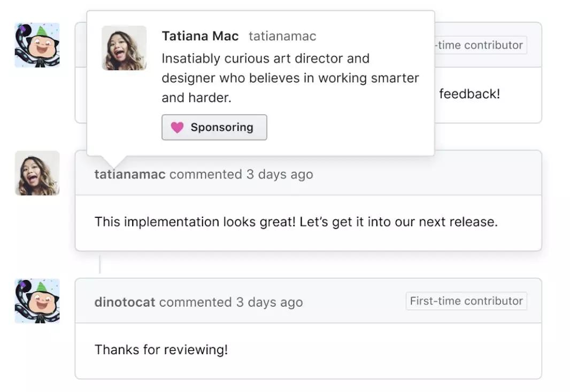Click Tatiana Mac's avatar inside the hover card
The image size is (570, 392).
[124, 48]
